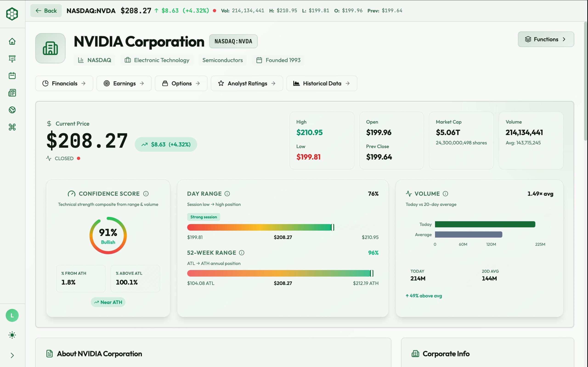The image size is (588, 367).
Task: Click the dollar sign Current Price icon
Action: (x=49, y=124)
